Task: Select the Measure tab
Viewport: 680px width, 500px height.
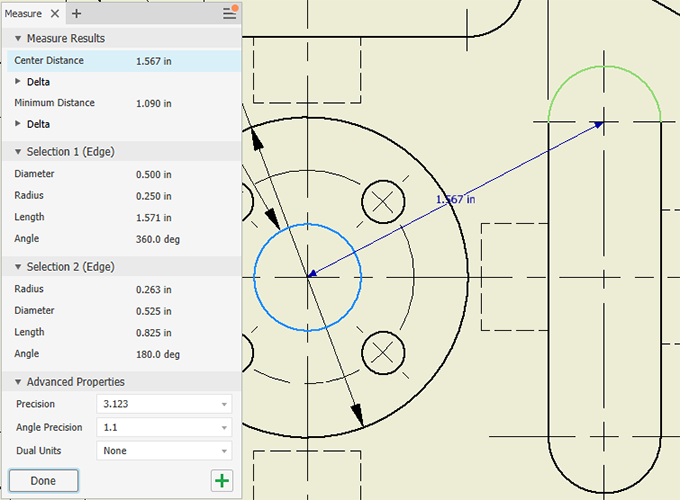Action: 23,14
